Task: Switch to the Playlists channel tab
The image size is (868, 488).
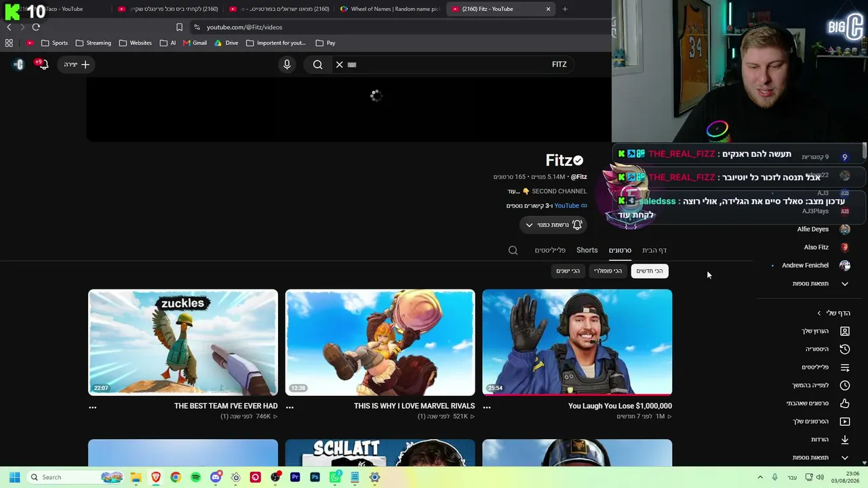Action: click(x=550, y=250)
